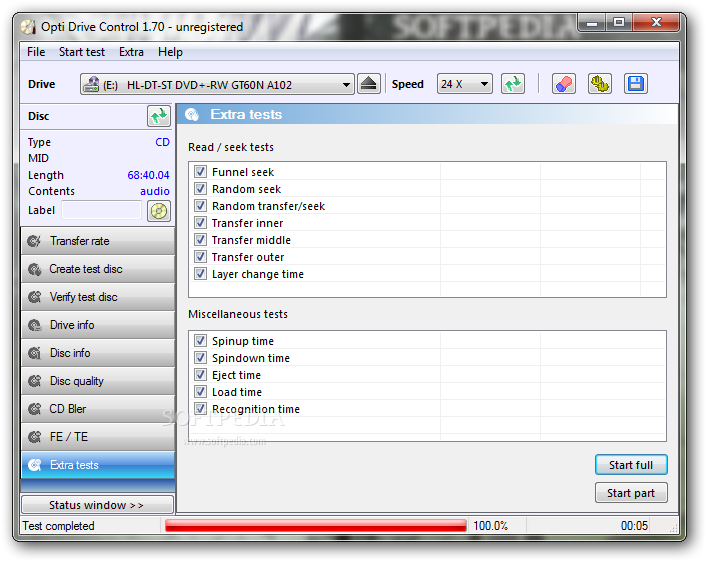Toggle the Spinup time checkbox
707x562 pixels.
200,341
